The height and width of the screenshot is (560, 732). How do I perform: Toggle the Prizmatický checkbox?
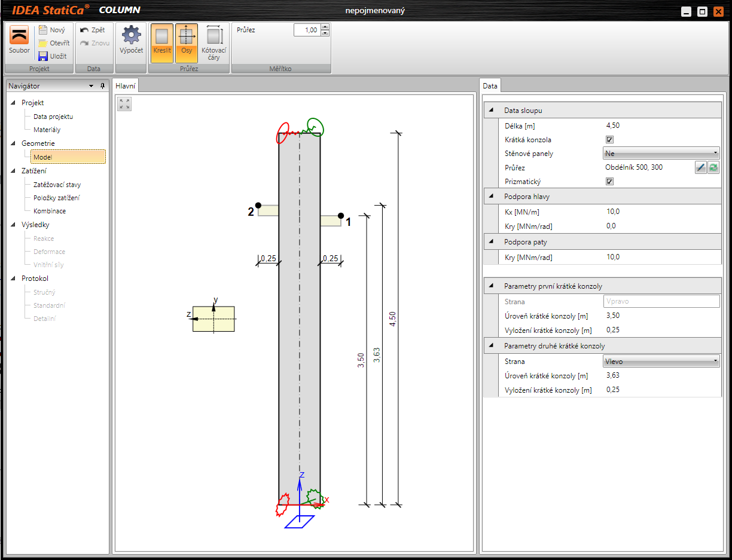coord(610,182)
